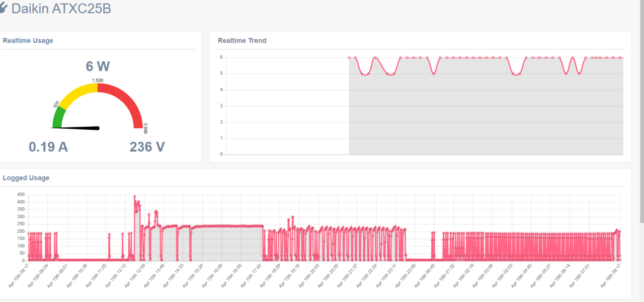644x302 pixels.
Task: Click the Daikin ATXC25B page title
Action: click(x=61, y=9)
